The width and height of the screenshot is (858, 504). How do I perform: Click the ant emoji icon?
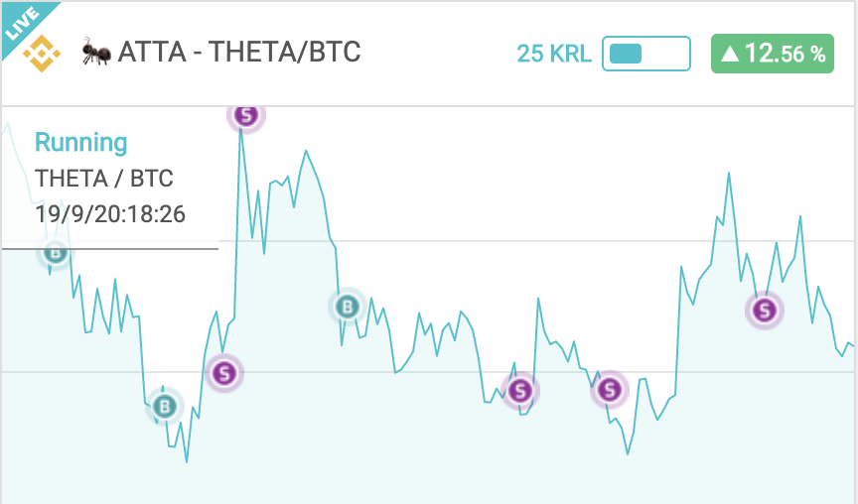point(97,53)
